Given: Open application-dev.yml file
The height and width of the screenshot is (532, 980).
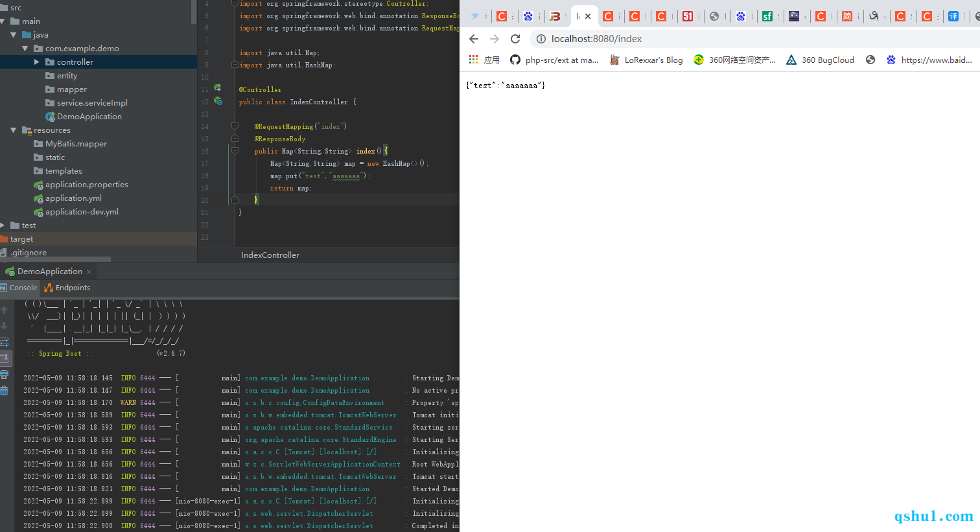Looking at the screenshot, I should [x=76, y=212].
